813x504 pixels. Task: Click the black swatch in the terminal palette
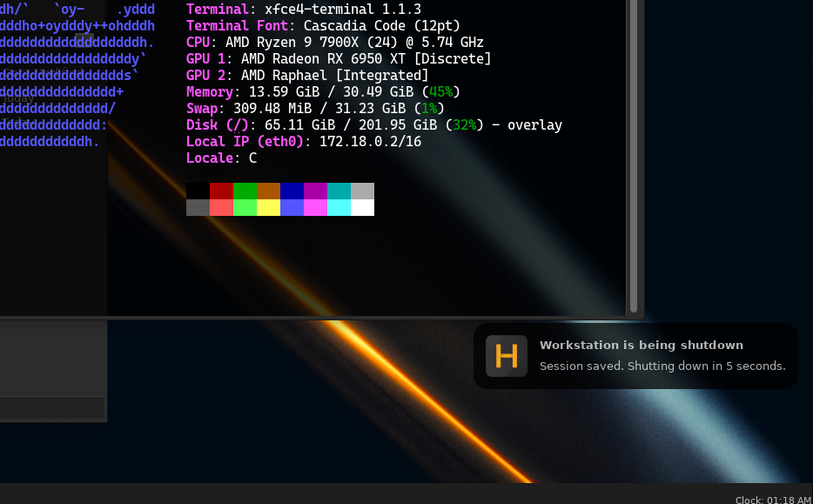(x=198, y=191)
